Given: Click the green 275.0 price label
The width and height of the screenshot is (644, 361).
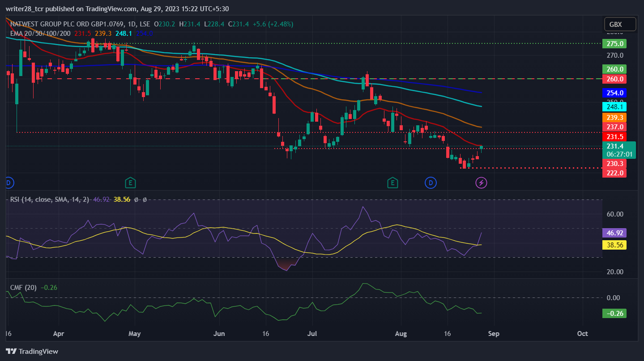Looking at the screenshot, I should point(614,44).
